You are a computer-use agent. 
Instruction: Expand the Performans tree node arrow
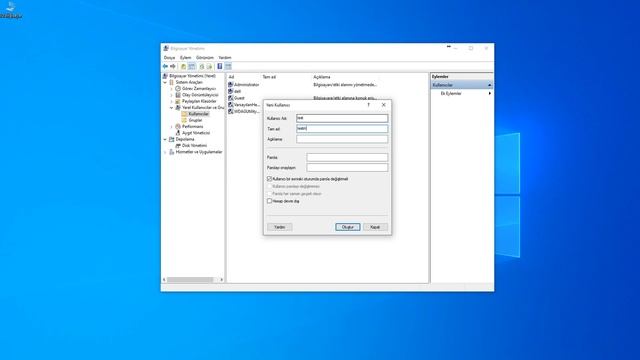tap(172, 127)
